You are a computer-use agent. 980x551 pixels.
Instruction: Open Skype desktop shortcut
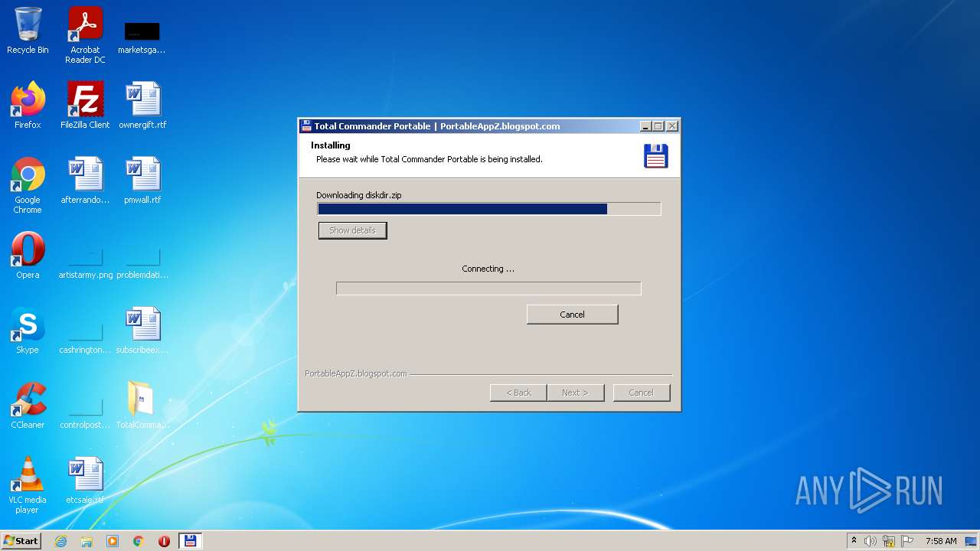(28, 331)
